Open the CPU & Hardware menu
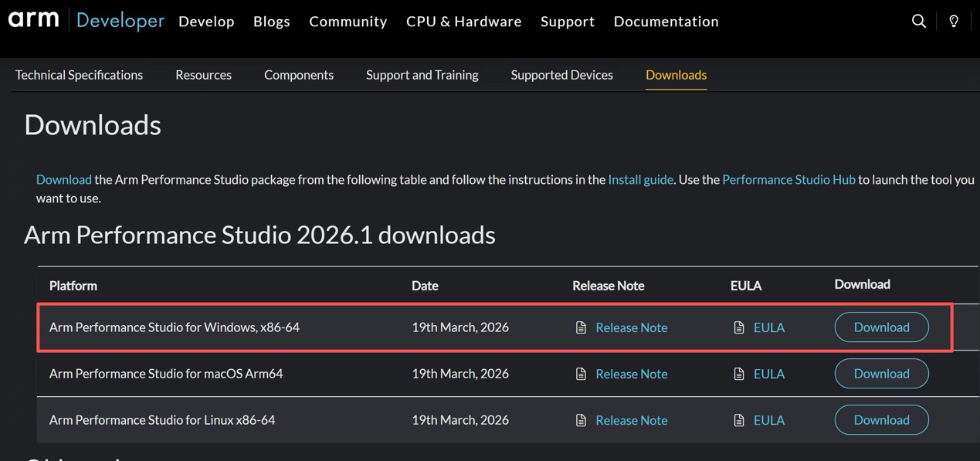This screenshot has height=461, width=980. (464, 22)
